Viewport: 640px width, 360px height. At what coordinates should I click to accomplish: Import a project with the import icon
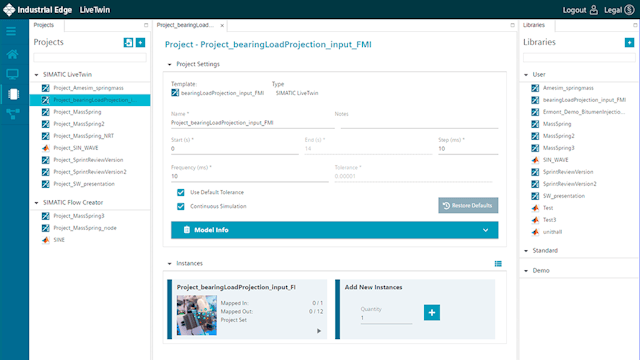(128, 42)
